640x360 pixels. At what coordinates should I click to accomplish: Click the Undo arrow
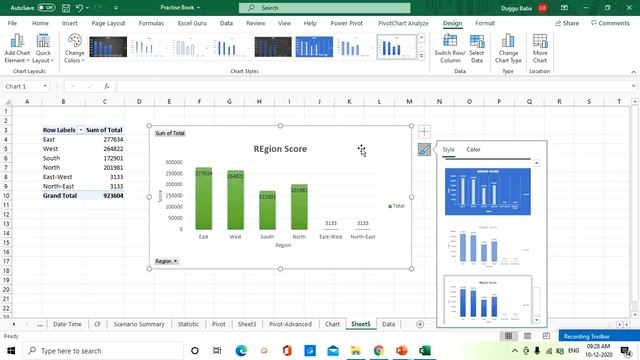click(80, 8)
